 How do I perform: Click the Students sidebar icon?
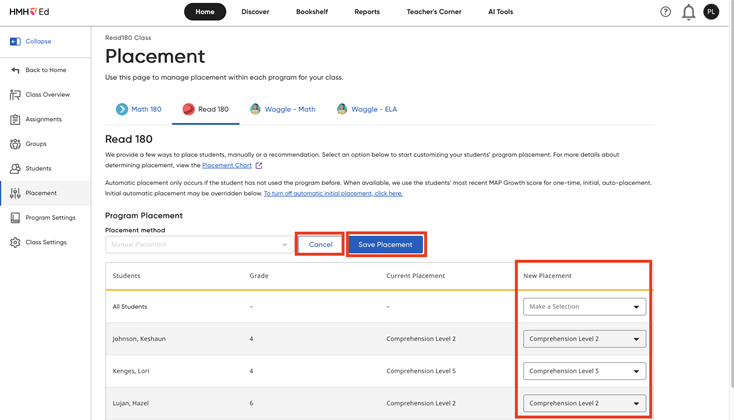15,169
